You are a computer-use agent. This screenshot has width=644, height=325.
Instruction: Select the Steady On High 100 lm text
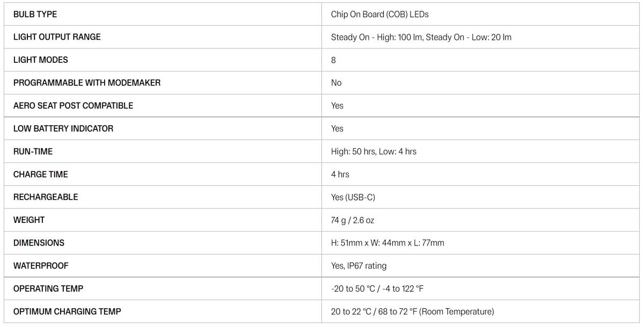click(x=377, y=38)
